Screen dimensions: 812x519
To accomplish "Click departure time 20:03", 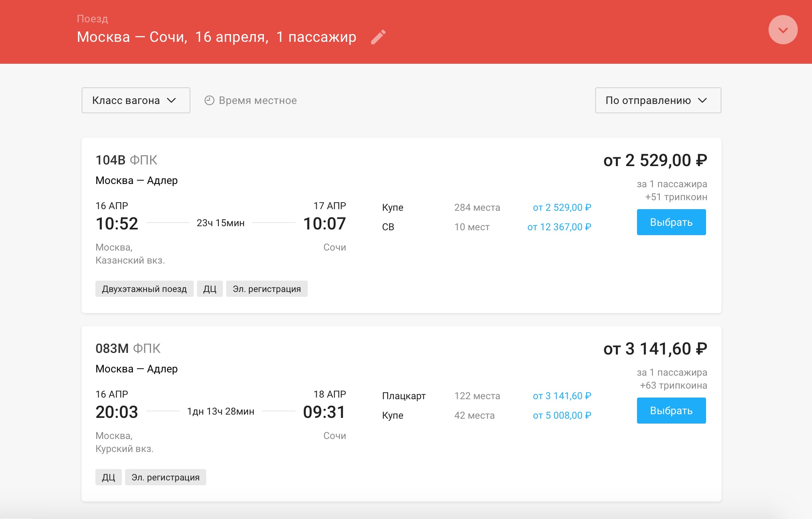I will (117, 412).
